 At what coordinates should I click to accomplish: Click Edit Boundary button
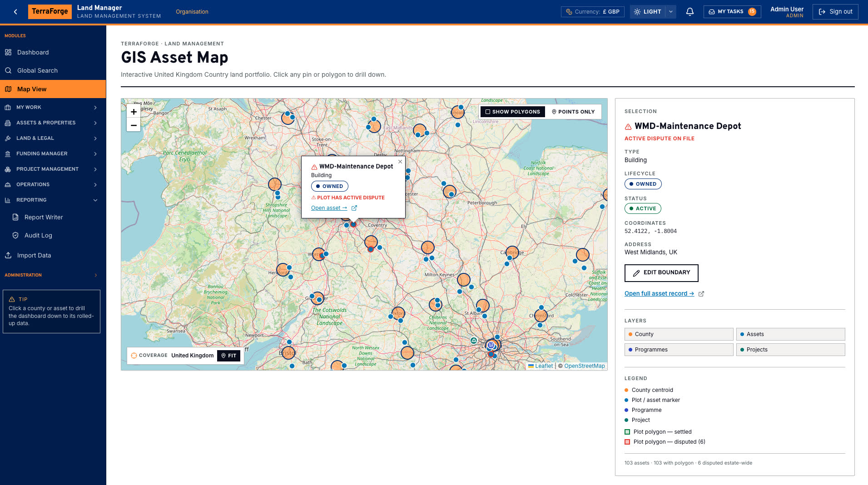point(661,273)
